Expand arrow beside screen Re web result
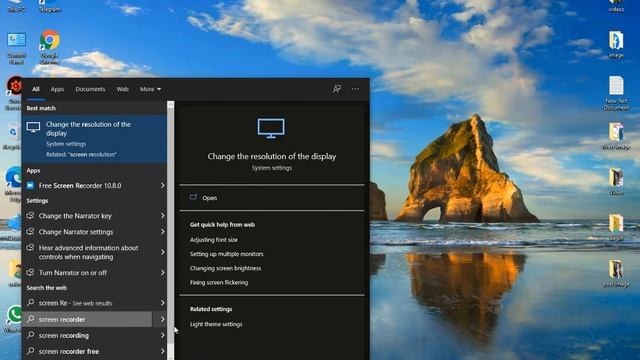 click(x=162, y=303)
